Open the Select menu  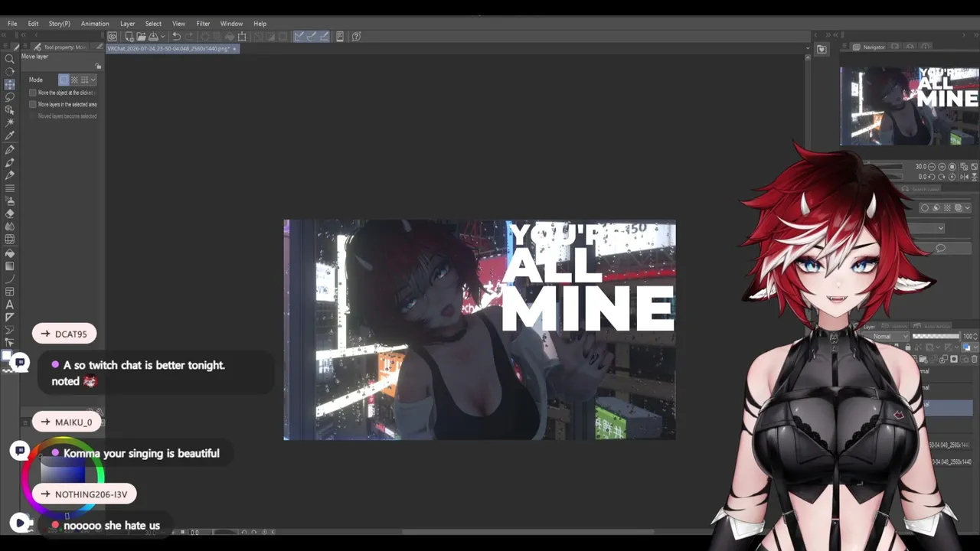[153, 24]
